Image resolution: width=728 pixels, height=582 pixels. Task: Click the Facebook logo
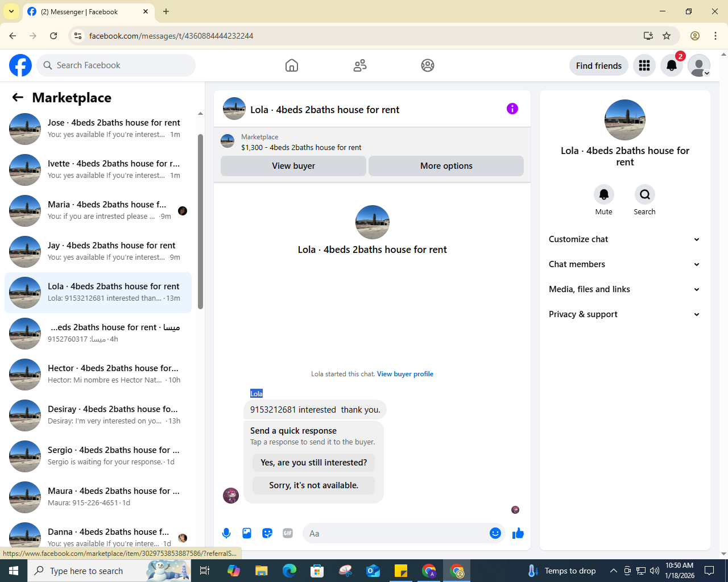click(20, 65)
